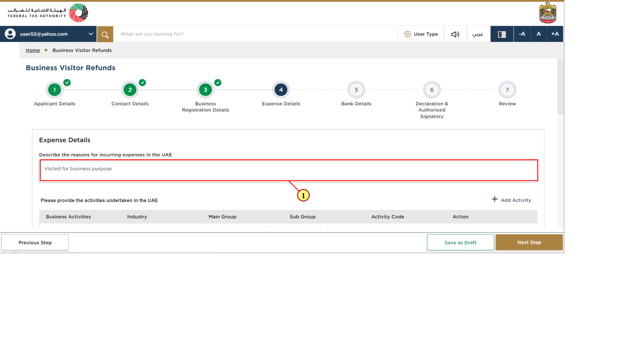This screenshot has height=364, width=643.
Task: Focus the 'What are you looking for?' search box
Action: (x=255, y=34)
